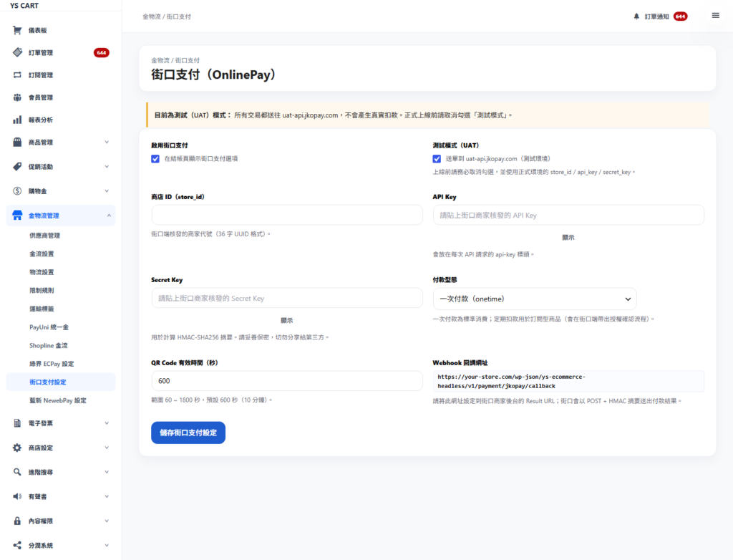The height and width of the screenshot is (560, 733).
Task: Click the shopping cart icon beside 儀表板
Action: (17, 30)
